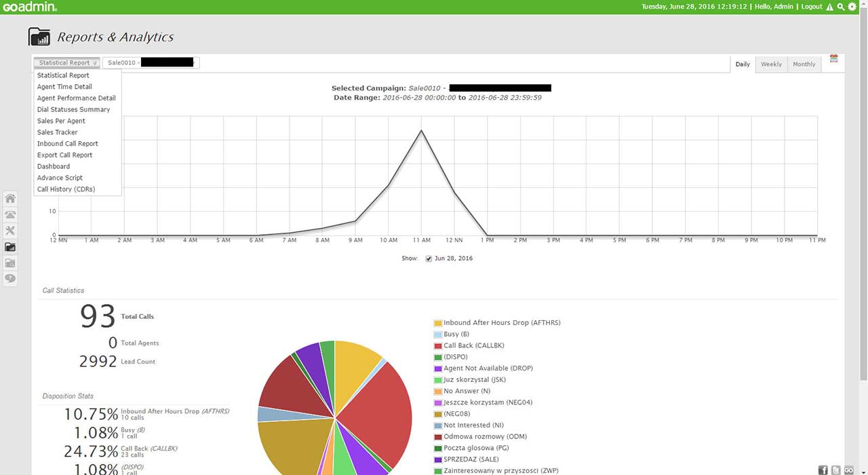Click the No Answer (N) legend swatch

(438, 392)
